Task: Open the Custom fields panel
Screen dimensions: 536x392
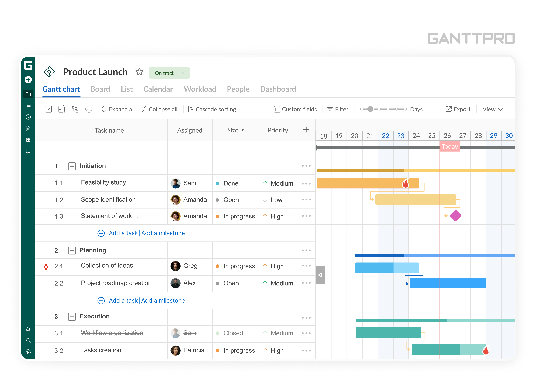Action: 295,109
